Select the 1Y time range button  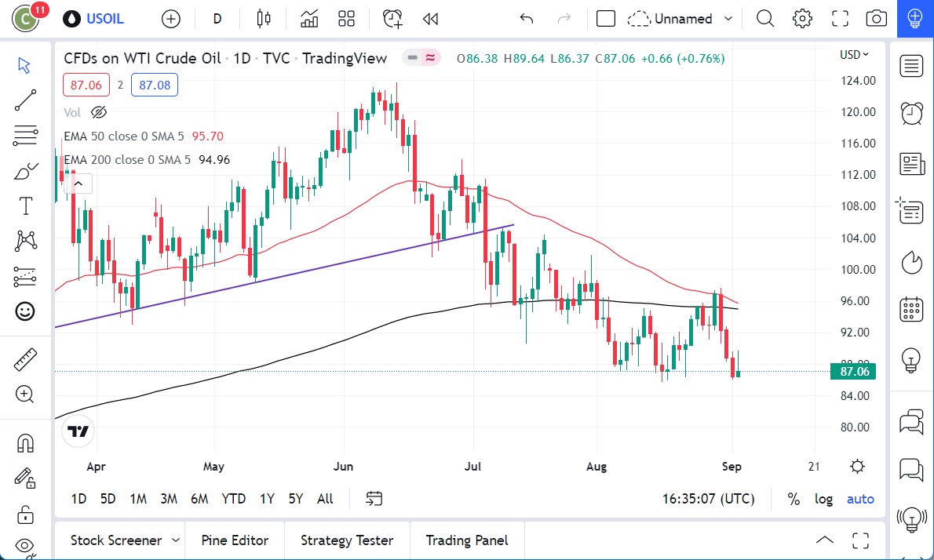pyautogui.click(x=266, y=499)
